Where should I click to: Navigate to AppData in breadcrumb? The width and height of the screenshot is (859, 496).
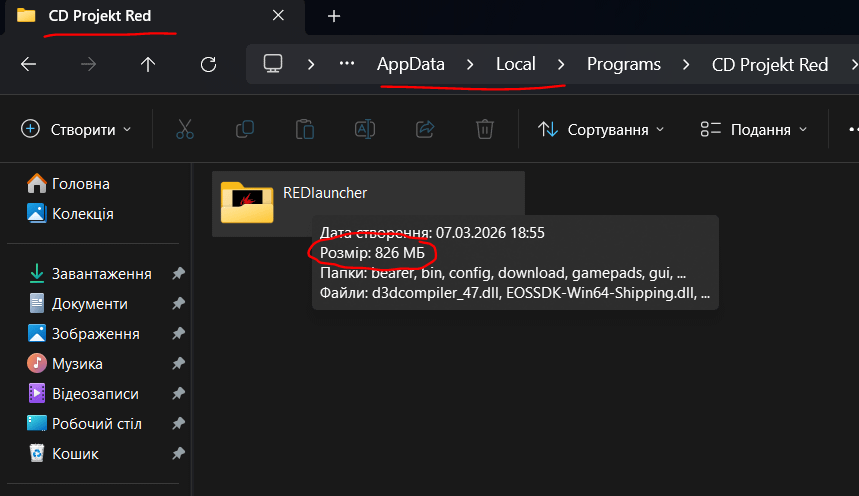click(x=411, y=64)
